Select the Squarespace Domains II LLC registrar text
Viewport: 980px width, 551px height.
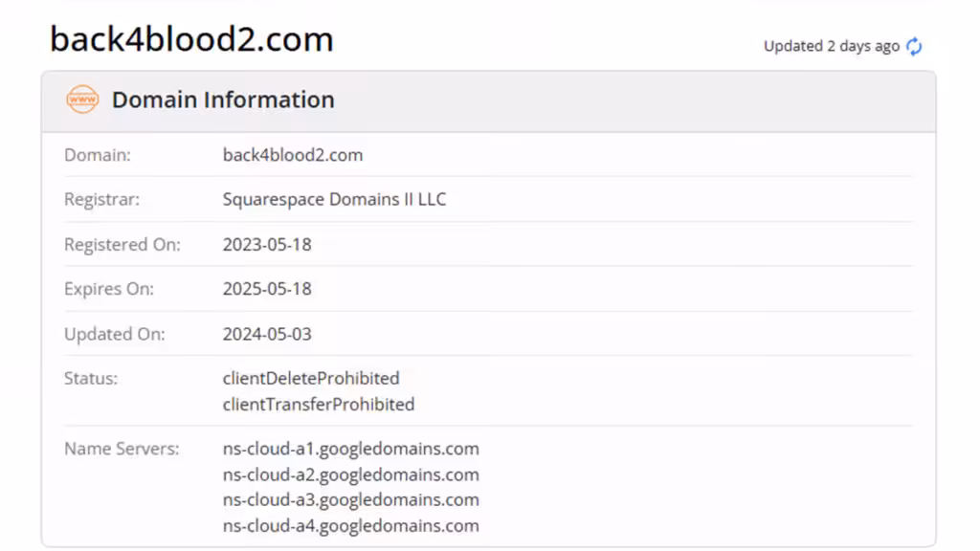(334, 200)
